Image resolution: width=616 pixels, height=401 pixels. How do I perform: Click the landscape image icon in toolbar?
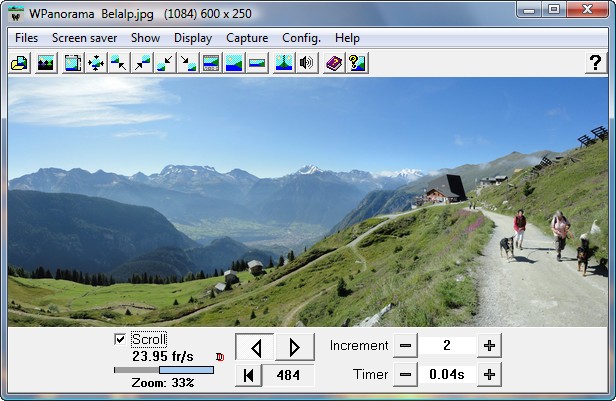click(x=45, y=63)
